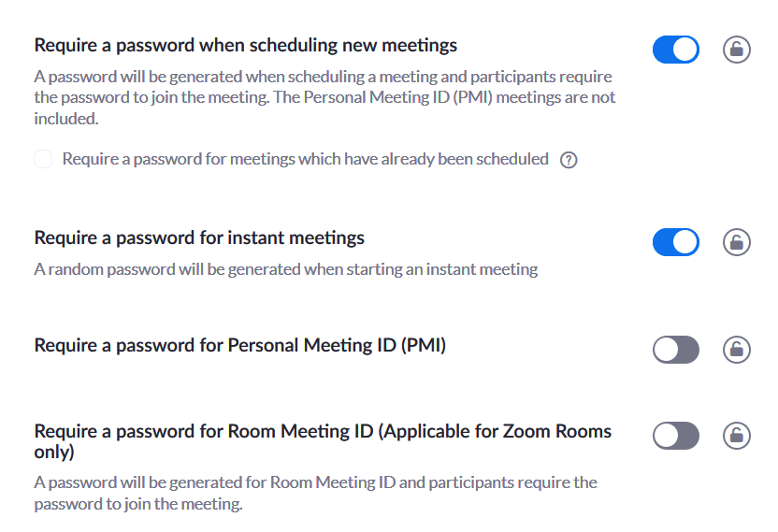Select heading 'Require a password when scheduling new meetings'
The width and height of the screenshot is (778, 532).
click(246, 45)
